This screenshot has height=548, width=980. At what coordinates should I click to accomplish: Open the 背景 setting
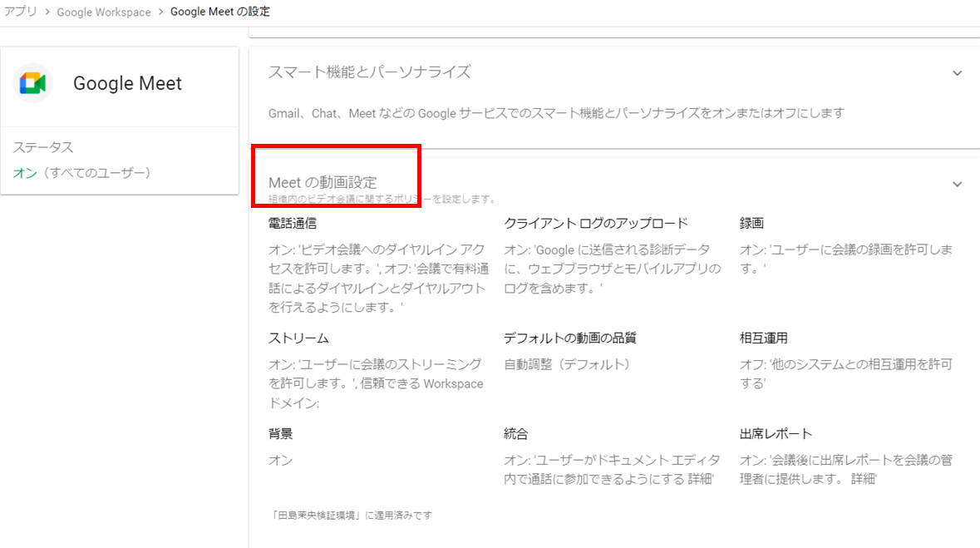click(x=281, y=434)
